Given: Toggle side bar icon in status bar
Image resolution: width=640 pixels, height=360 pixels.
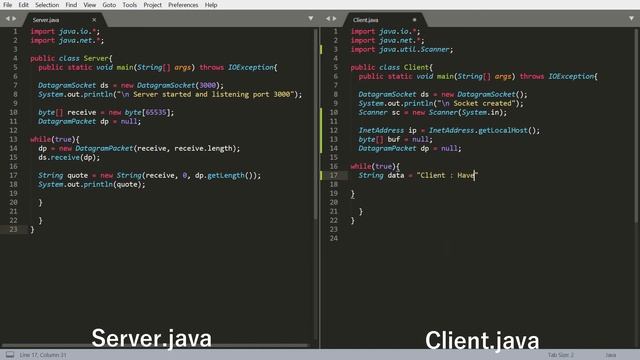Looking at the screenshot, I should click(10, 355).
